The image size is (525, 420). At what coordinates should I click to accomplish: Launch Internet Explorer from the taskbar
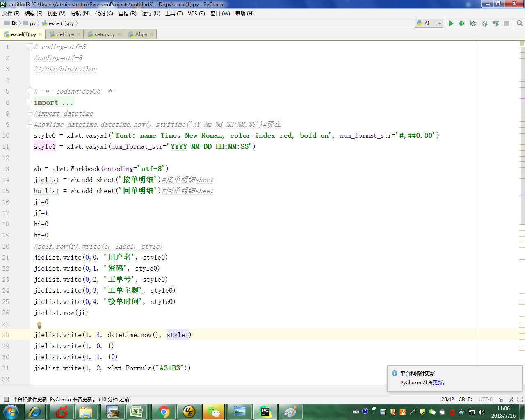point(35,412)
